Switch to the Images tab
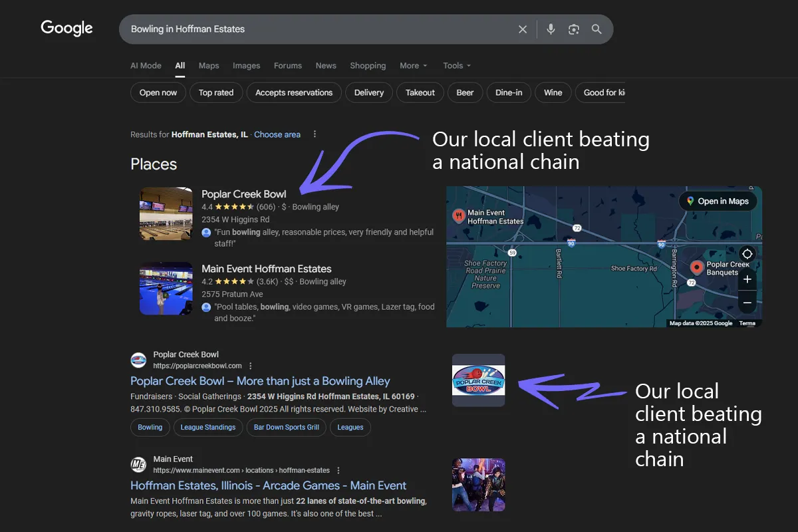This screenshot has width=798, height=532. pyautogui.click(x=246, y=65)
